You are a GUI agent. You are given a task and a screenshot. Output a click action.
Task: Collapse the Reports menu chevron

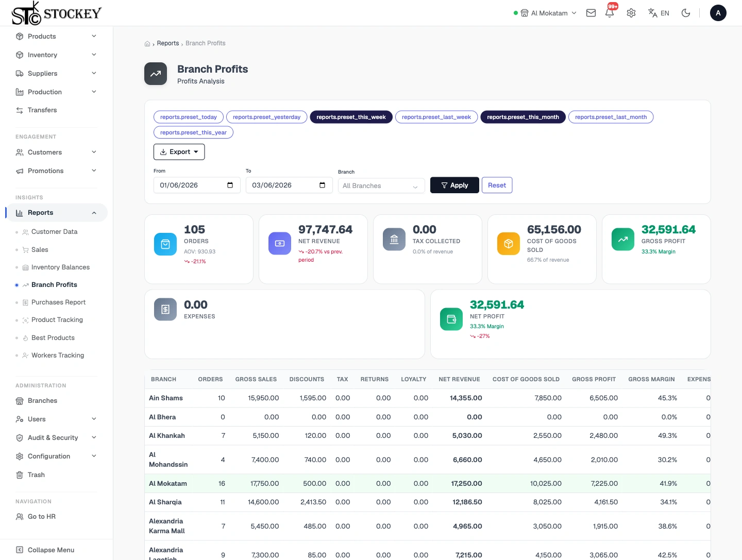(x=94, y=213)
